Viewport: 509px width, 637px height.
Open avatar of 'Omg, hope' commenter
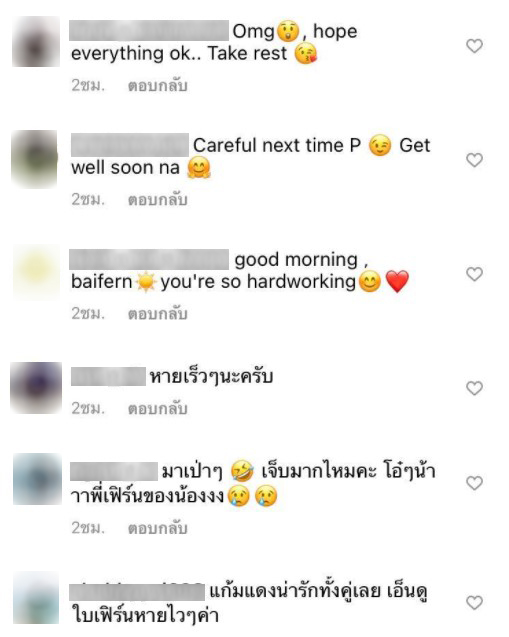36,41
